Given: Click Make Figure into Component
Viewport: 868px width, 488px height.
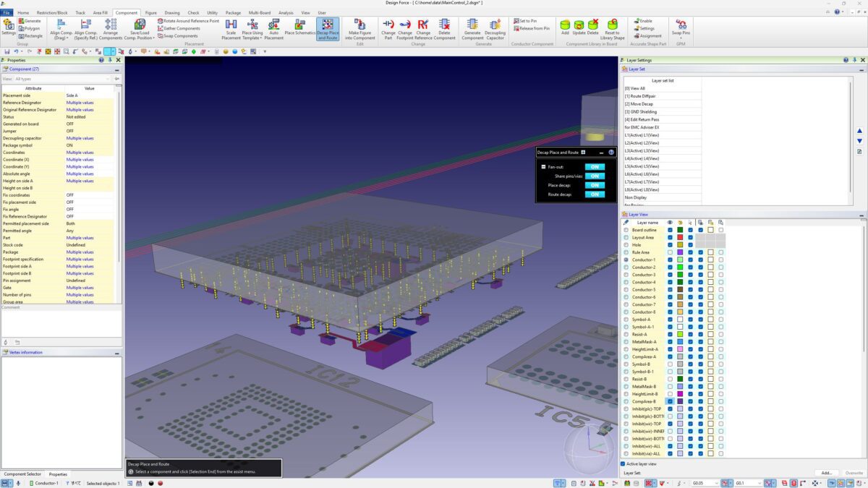Looking at the screenshot, I should pyautogui.click(x=359, y=30).
